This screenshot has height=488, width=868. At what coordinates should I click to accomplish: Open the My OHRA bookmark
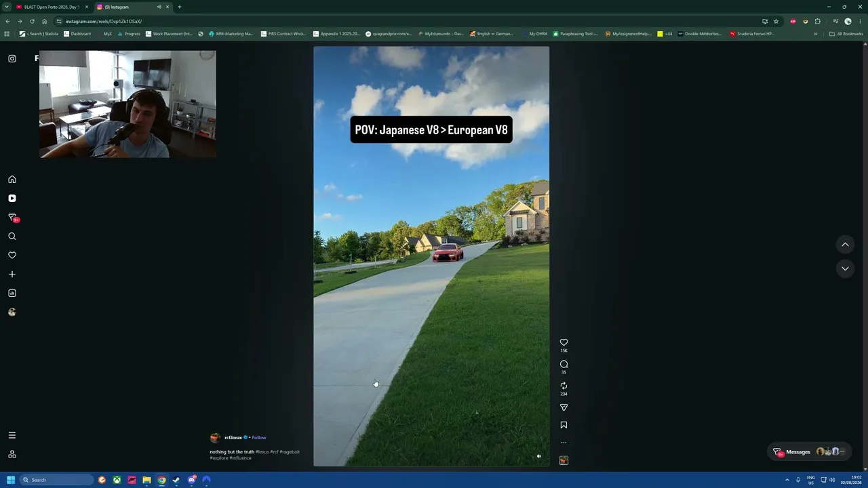[x=535, y=34]
